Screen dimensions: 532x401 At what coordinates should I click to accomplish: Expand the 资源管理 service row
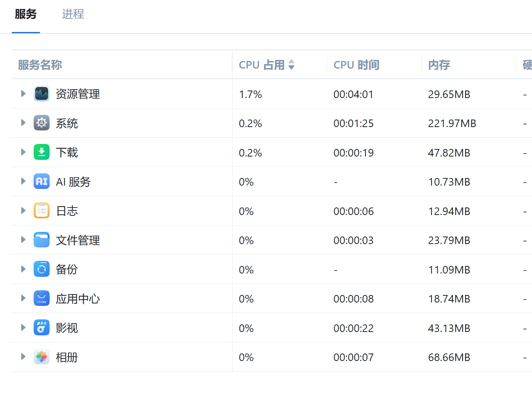[24, 94]
